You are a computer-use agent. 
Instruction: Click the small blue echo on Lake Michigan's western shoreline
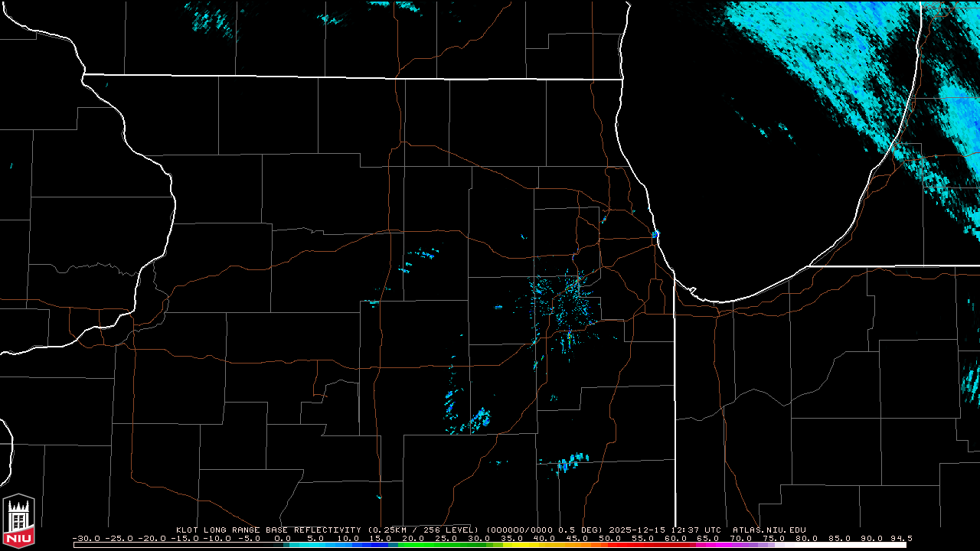pyautogui.click(x=655, y=234)
